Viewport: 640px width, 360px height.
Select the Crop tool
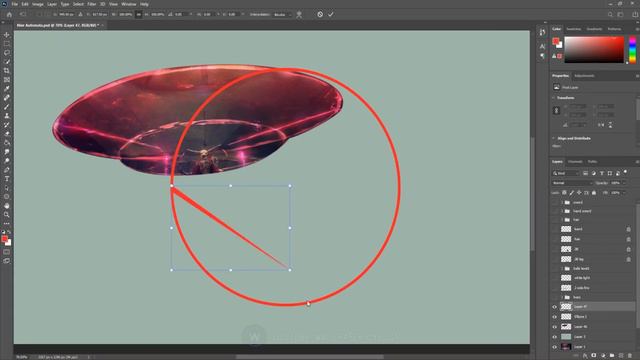(x=7, y=71)
